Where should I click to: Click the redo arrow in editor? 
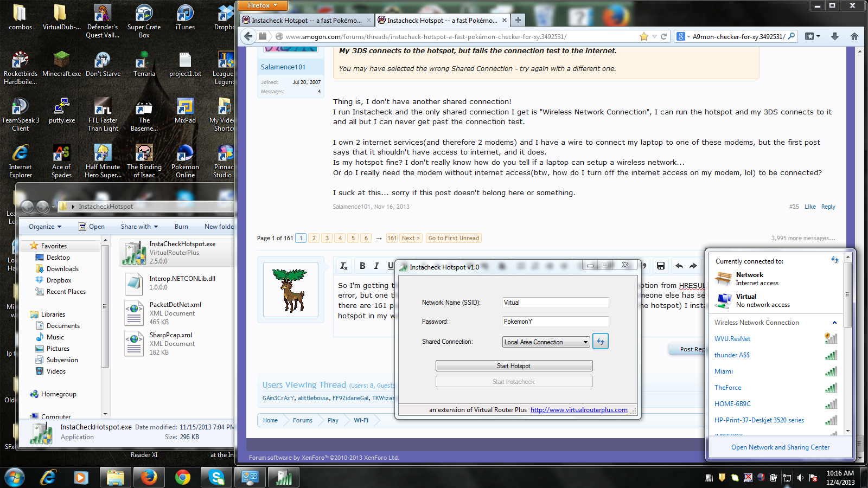tap(693, 266)
